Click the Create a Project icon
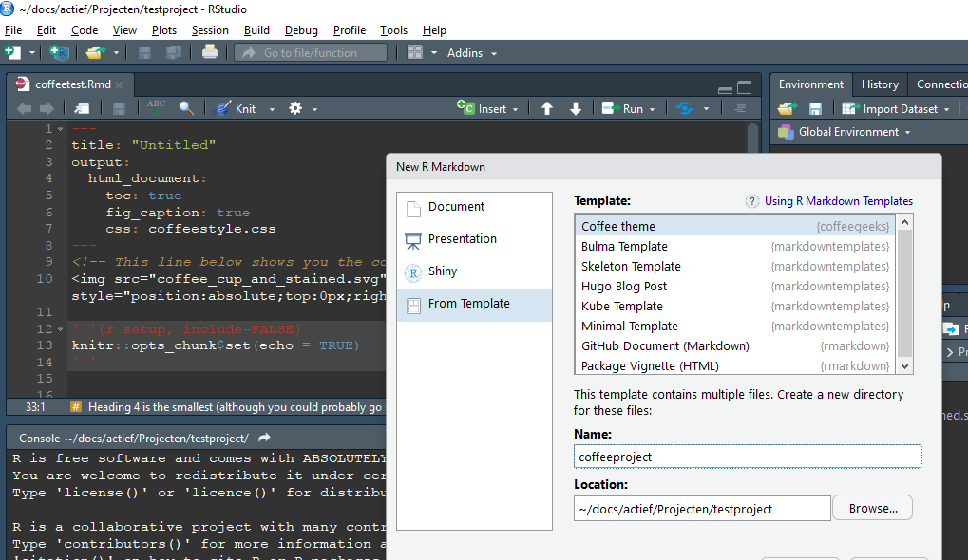 click(59, 52)
